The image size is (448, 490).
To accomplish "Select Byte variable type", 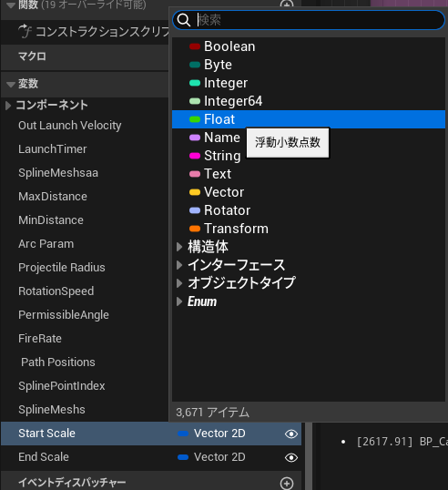I will 309,65.
